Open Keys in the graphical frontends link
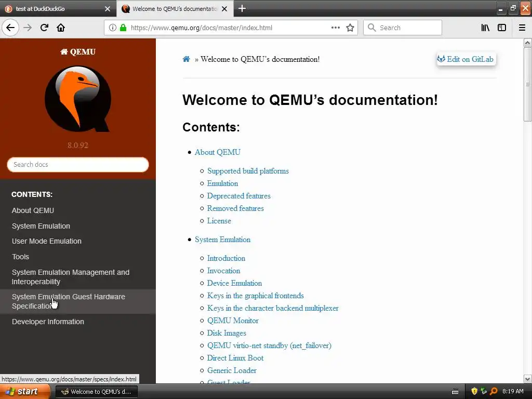The image size is (532, 399). 256,296
